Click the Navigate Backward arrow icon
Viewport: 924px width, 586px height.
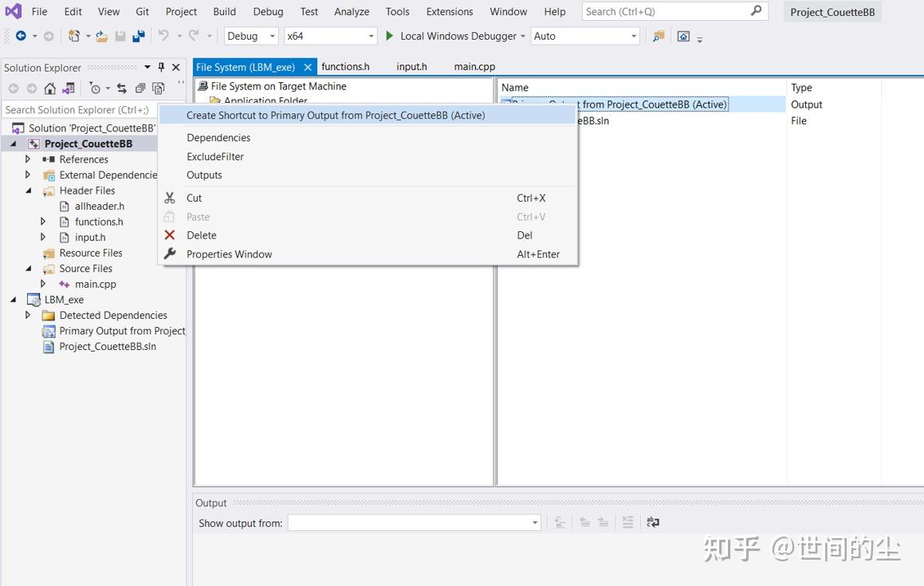[x=21, y=36]
